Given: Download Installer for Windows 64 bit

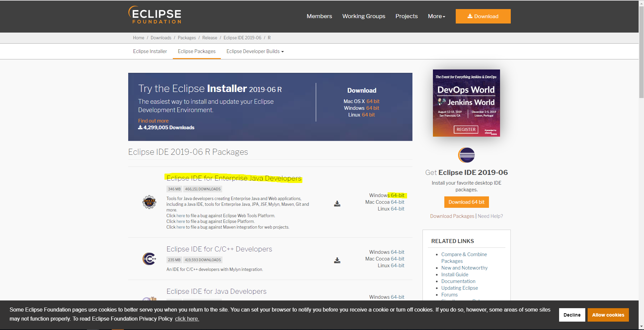Looking at the screenshot, I should coord(373,108).
